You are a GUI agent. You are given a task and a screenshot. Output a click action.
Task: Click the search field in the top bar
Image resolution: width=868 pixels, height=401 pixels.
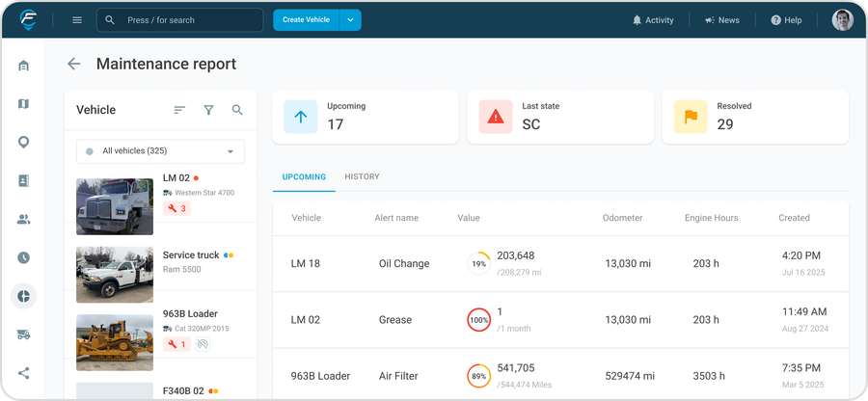coord(180,20)
